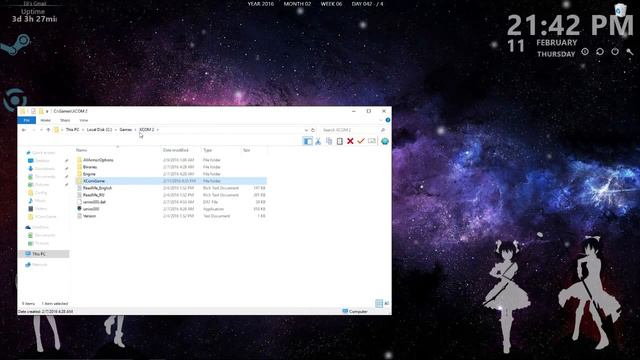The width and height of the screenshot is (640, 360).
Task: Click the copy toolbar icon
Action: coord(329,141)
